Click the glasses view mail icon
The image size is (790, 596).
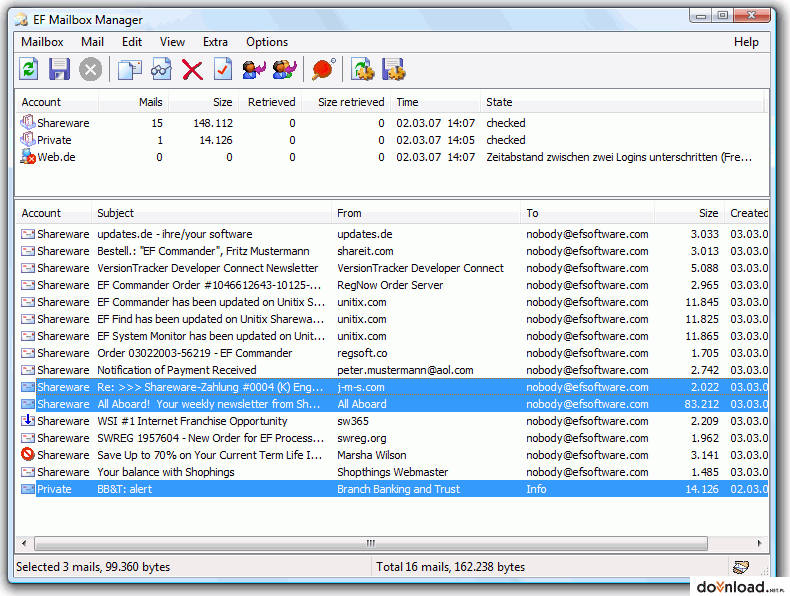pos(161,70)
